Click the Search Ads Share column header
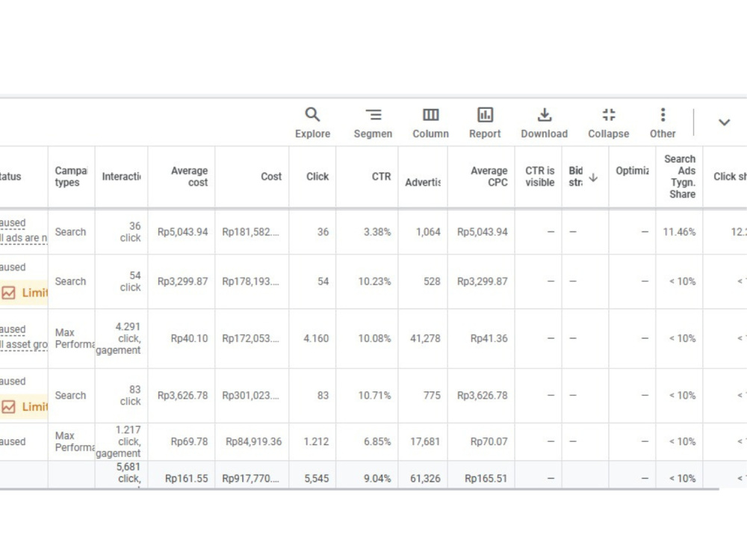This screenshot has height=560, width=747. click(680, 177)
